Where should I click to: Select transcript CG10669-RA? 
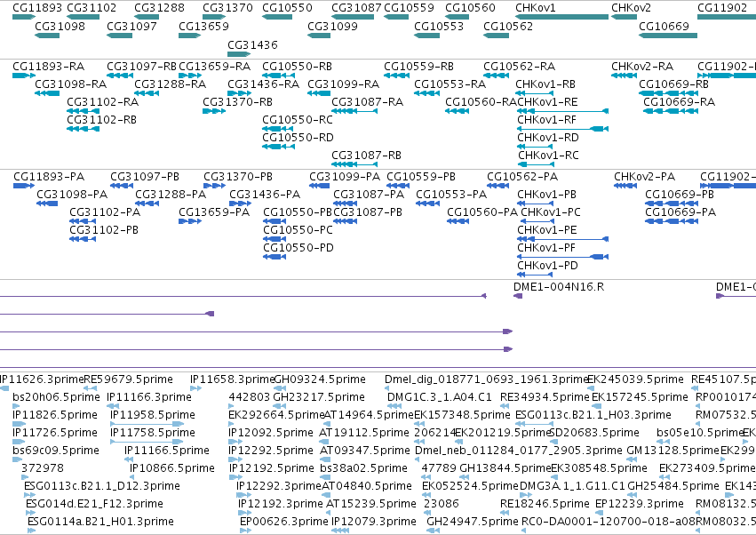[679, 102]
